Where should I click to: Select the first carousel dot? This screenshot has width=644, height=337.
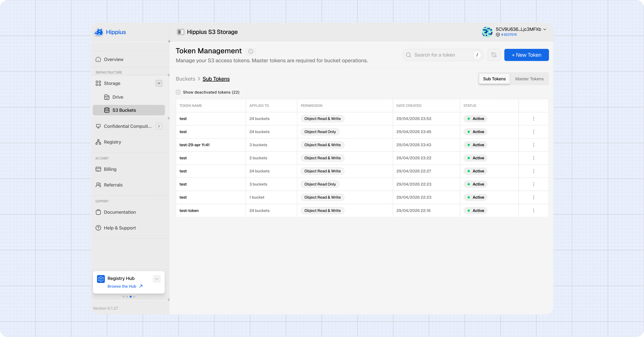(123, 297)
